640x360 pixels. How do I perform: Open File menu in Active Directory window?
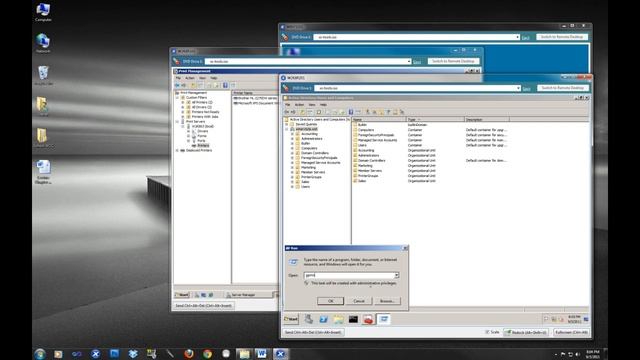287,105
